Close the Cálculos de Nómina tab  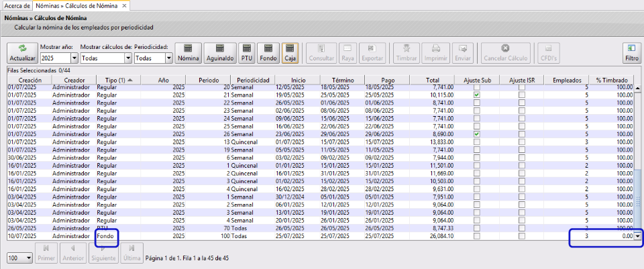(x=125, y=6)
